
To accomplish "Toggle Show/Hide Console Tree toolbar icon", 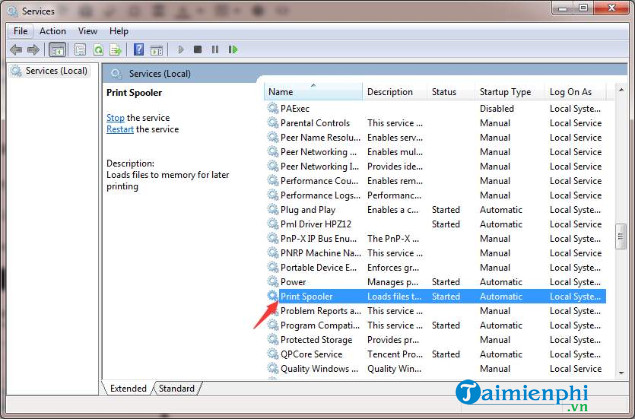I will tap(57, 50).
